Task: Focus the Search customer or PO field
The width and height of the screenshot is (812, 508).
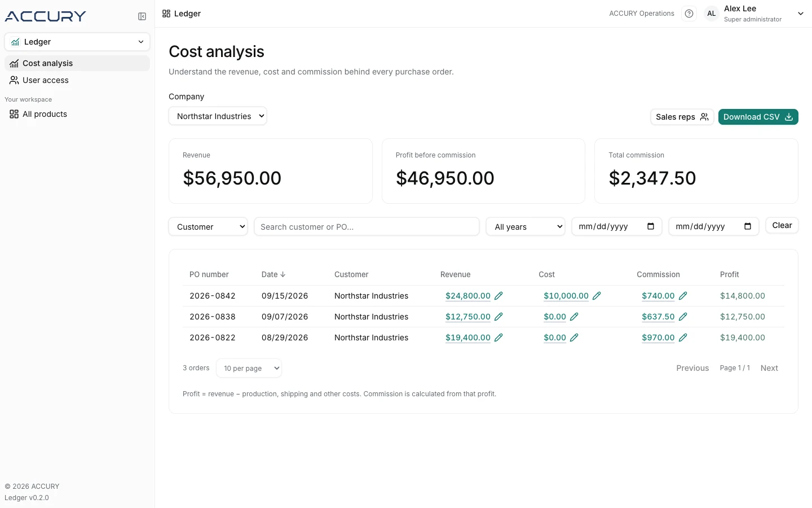Action: pos(367,227)
